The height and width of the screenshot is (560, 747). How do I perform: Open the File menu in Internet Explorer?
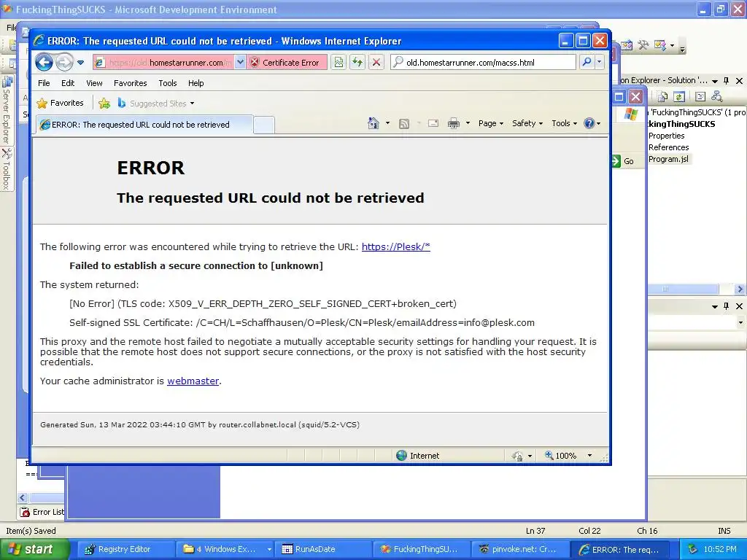[44, 83]
